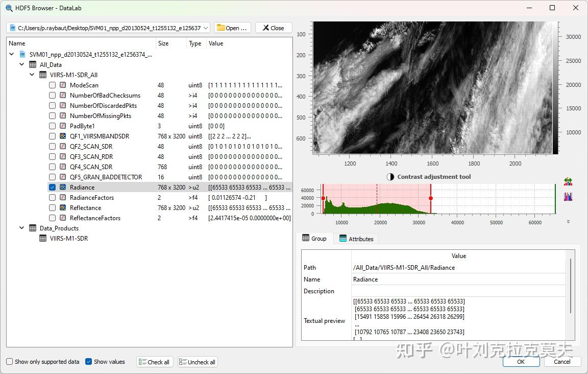This screenshot has height=374, width=588.
Task: Check the PadByte1 checkbox
Action: (52, 126)
